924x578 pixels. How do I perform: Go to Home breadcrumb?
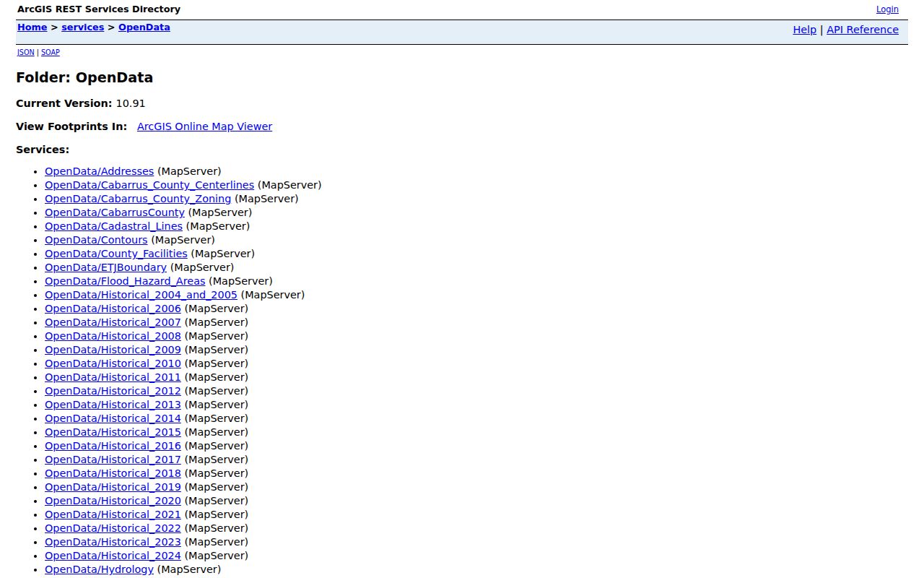32,27
